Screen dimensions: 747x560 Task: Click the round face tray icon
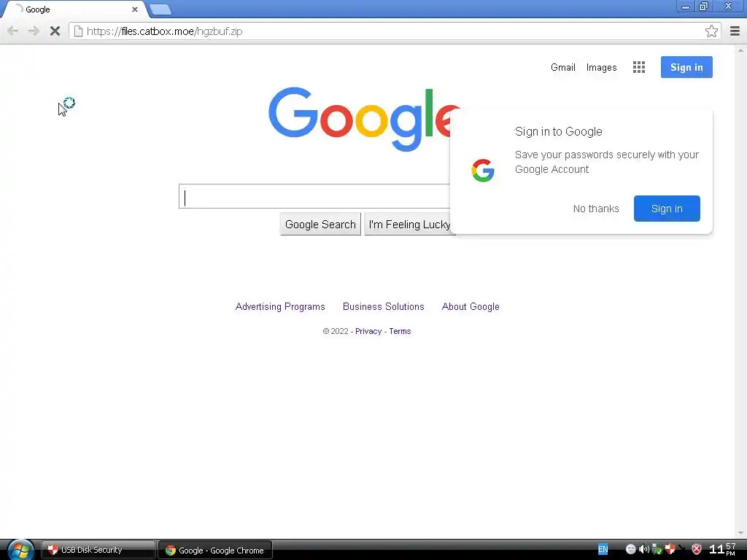click(x=630, y=550)
